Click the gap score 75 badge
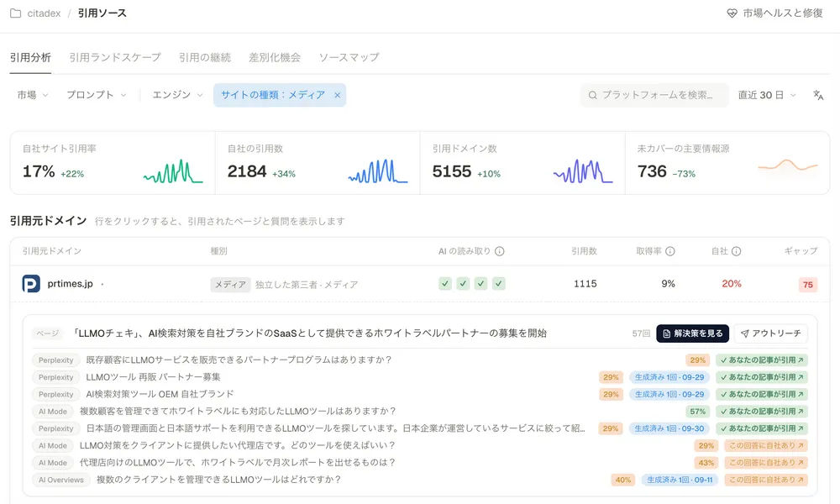Viewport: 840px width, 504px height. [808, 285]
